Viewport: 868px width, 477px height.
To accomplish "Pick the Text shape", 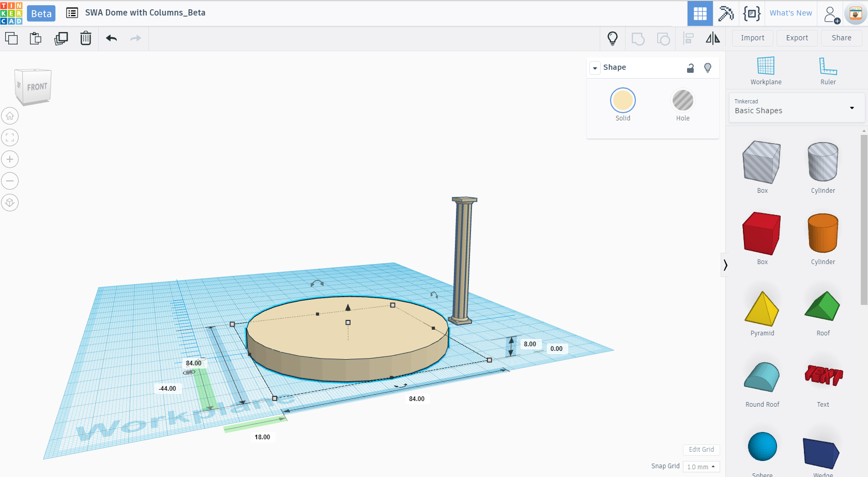I will point(824,376).
